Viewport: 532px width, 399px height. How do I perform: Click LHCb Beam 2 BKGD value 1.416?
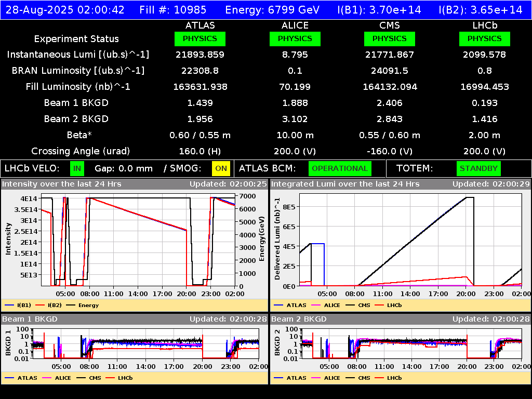pyautogui.click(x=485, y=119)
